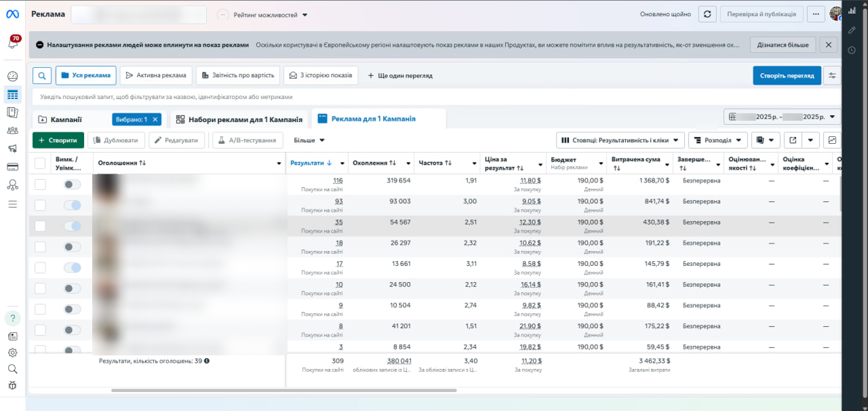Open 'Оголошення' column header dropdown arrow
Screen dimensions: 868x411
(x=279, y=163)
